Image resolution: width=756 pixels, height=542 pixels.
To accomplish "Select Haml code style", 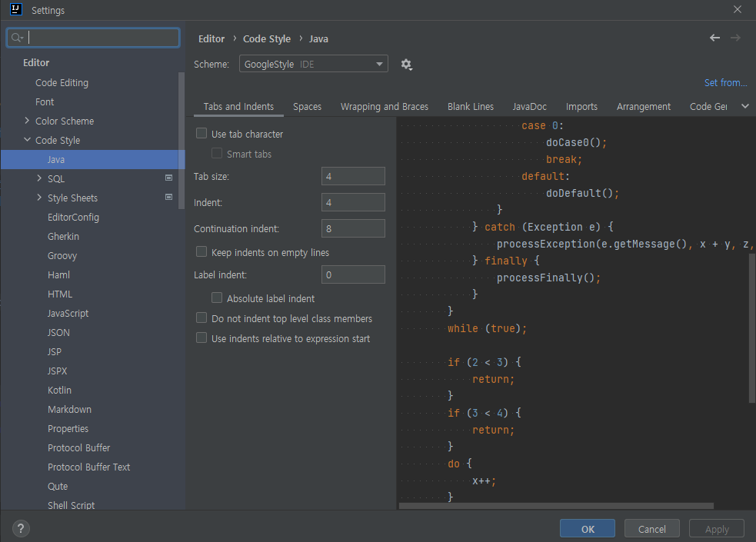I will pos(58,274).
